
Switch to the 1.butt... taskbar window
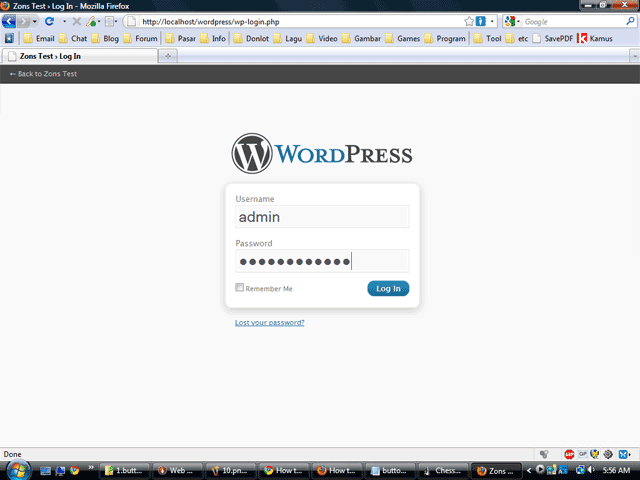[125, 471]
